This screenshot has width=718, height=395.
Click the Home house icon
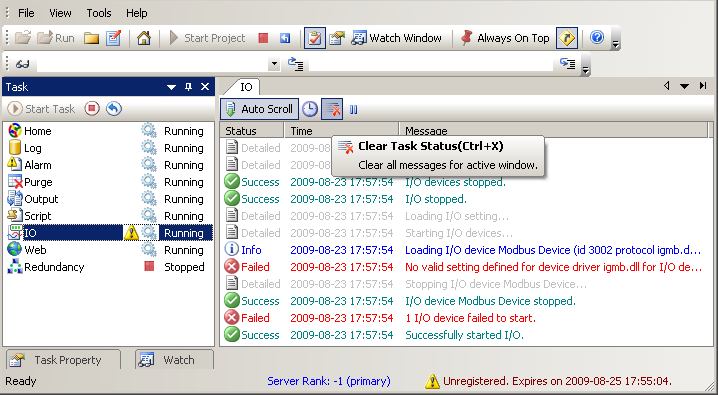[144, 38]
